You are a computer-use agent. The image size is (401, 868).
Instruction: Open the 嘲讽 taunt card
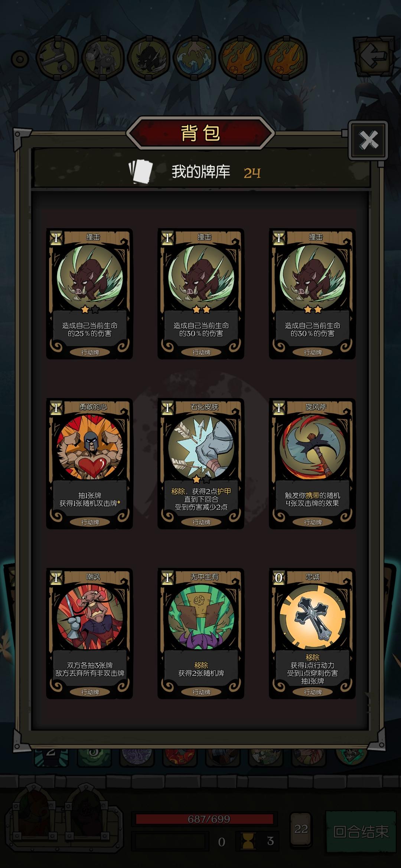(x=89, y=634)
